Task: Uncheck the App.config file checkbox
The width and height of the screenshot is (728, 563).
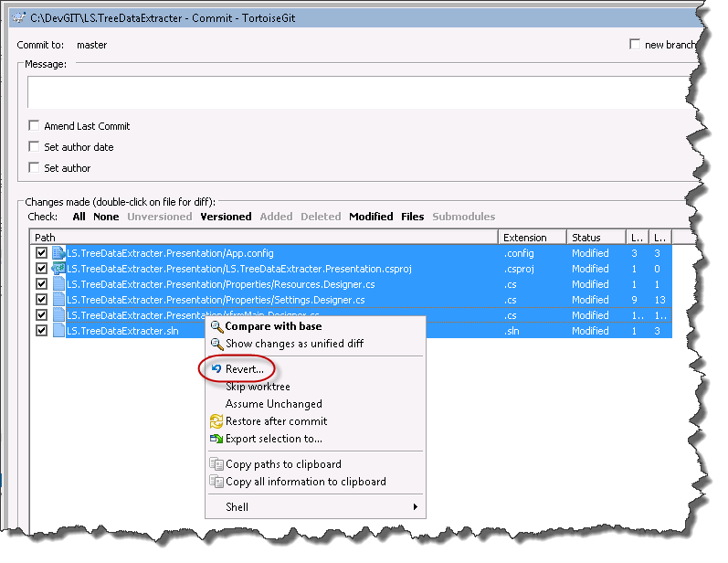Action: coord(42,252)
